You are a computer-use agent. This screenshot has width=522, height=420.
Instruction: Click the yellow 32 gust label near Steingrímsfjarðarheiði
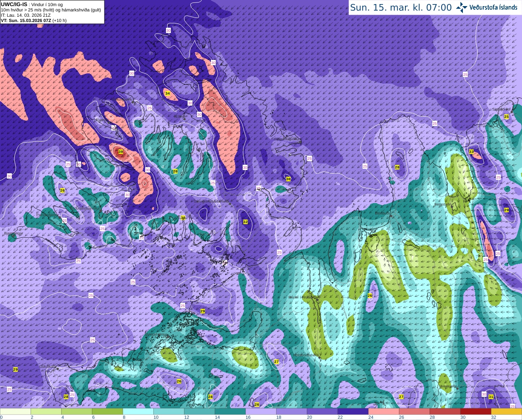tap(246, 222)
